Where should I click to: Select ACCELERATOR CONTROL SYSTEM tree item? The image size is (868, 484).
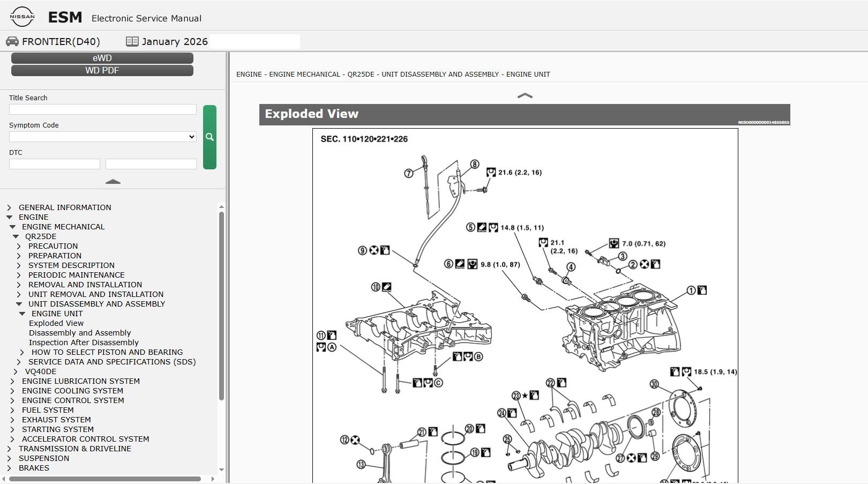click(86, 439)
